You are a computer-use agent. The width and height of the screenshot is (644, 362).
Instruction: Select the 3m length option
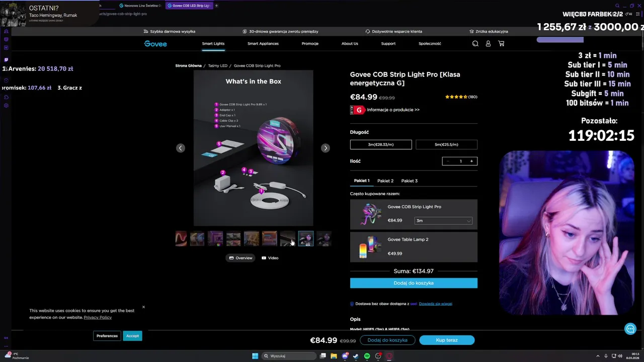[381, 144]
